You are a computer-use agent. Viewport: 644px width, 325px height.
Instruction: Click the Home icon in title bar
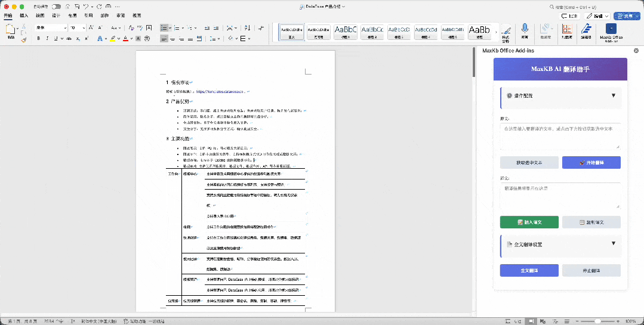coord(67,7)
